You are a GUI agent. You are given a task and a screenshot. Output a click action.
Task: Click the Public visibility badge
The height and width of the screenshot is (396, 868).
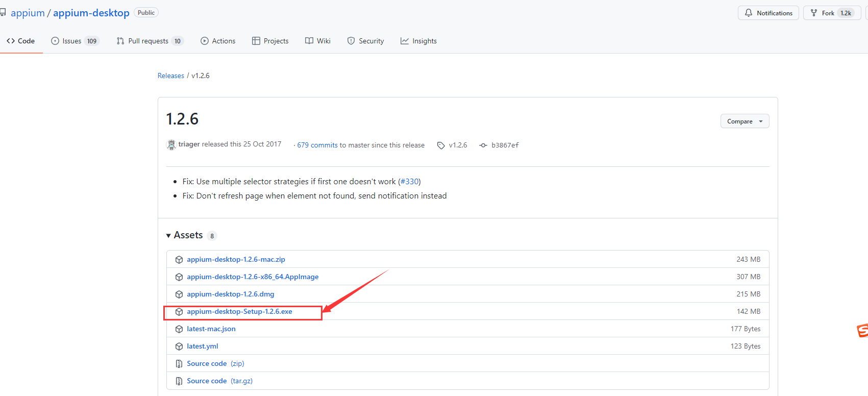point(146,13)
